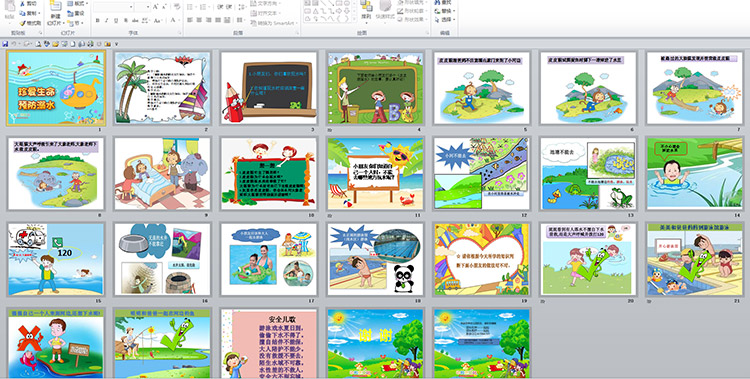Open the Customize Quick Access Toolbar arrow
This screenshot has height=379, width=750.
point(116,44)
